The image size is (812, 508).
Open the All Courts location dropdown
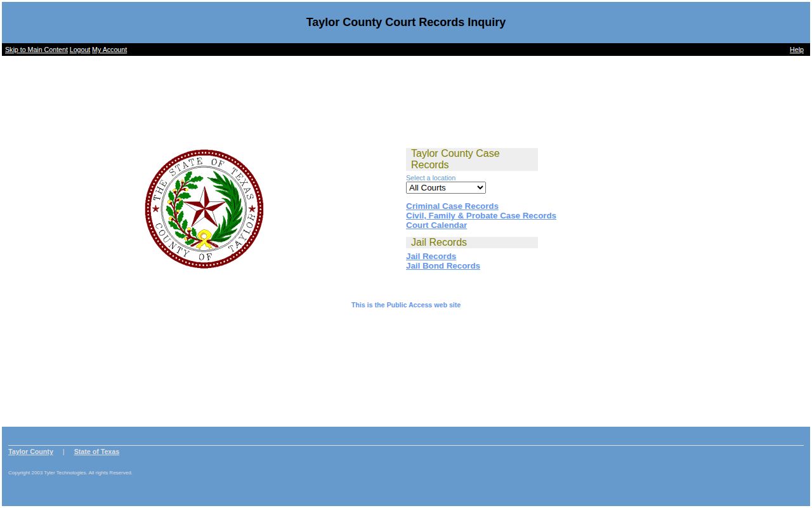[x=445, y=188]
